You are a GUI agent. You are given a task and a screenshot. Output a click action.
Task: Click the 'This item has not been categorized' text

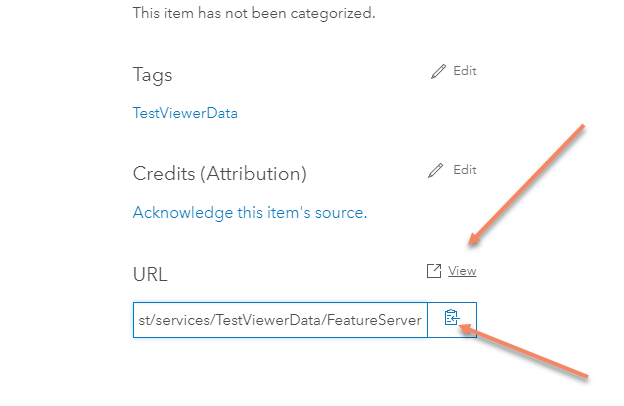(254, 13)
